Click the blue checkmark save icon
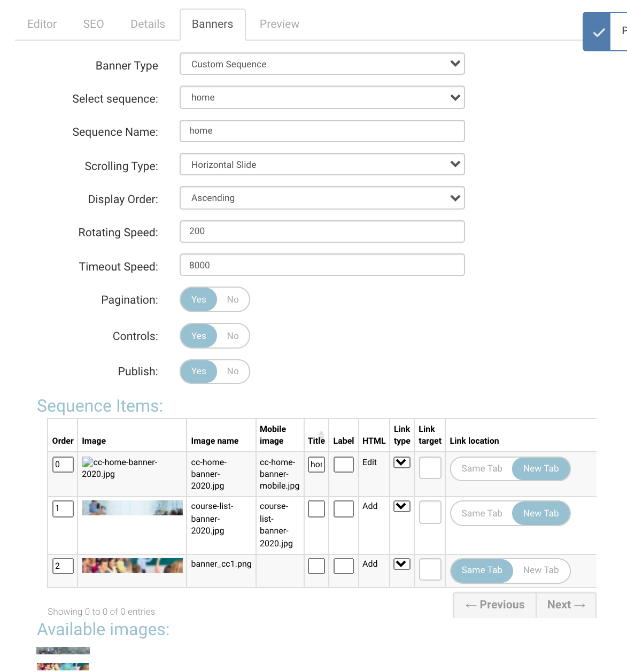Image resolution: width=627 pixels, height=672 pixels. click(599, 32)
